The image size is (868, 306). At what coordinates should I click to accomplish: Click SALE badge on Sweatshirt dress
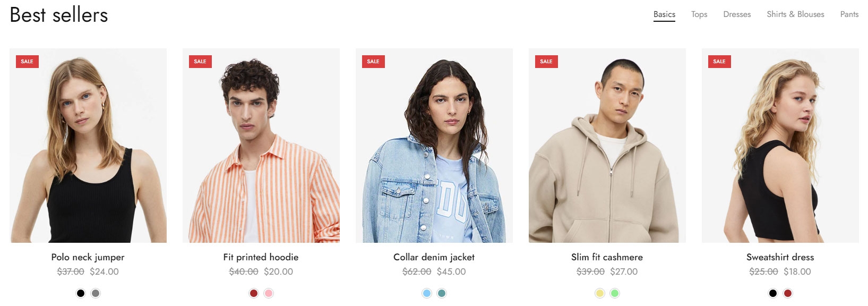[719, 62]
